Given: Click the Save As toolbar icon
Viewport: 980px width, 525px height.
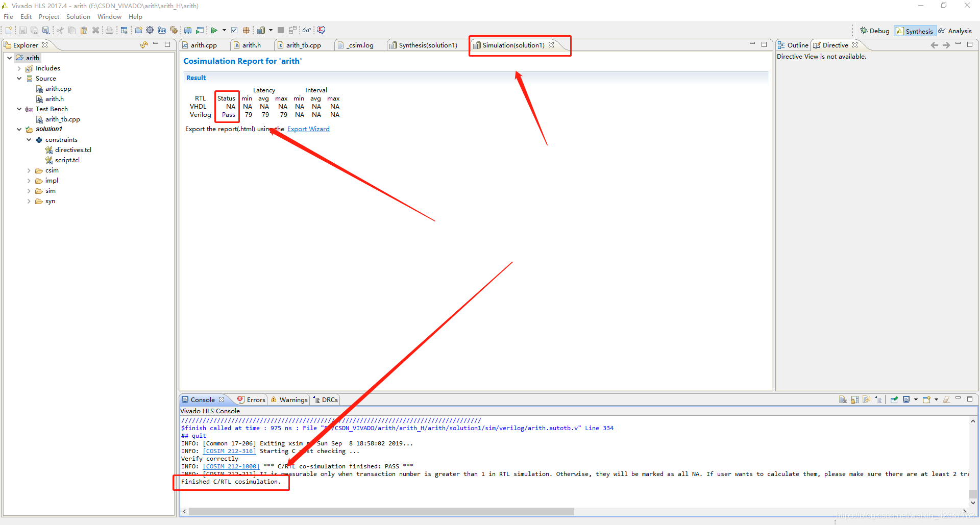Looking at the screenshot, I should pos(46,30).
